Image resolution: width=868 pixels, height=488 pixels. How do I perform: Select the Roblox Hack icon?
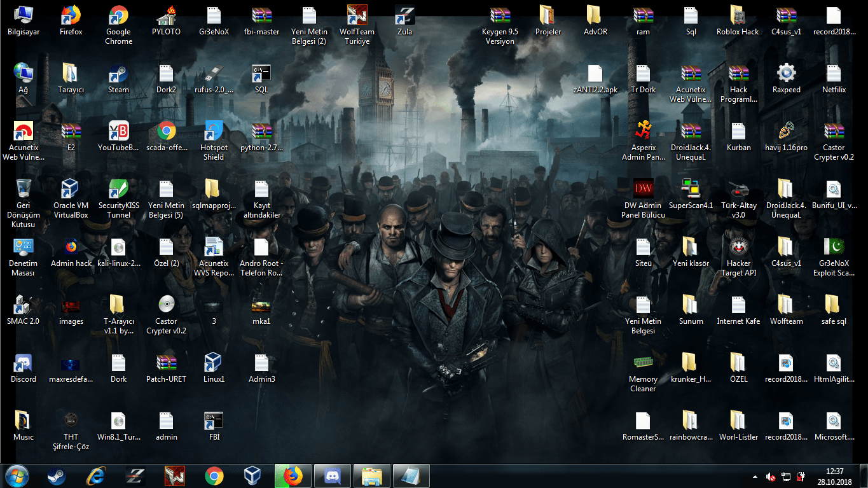coord(738,21)
